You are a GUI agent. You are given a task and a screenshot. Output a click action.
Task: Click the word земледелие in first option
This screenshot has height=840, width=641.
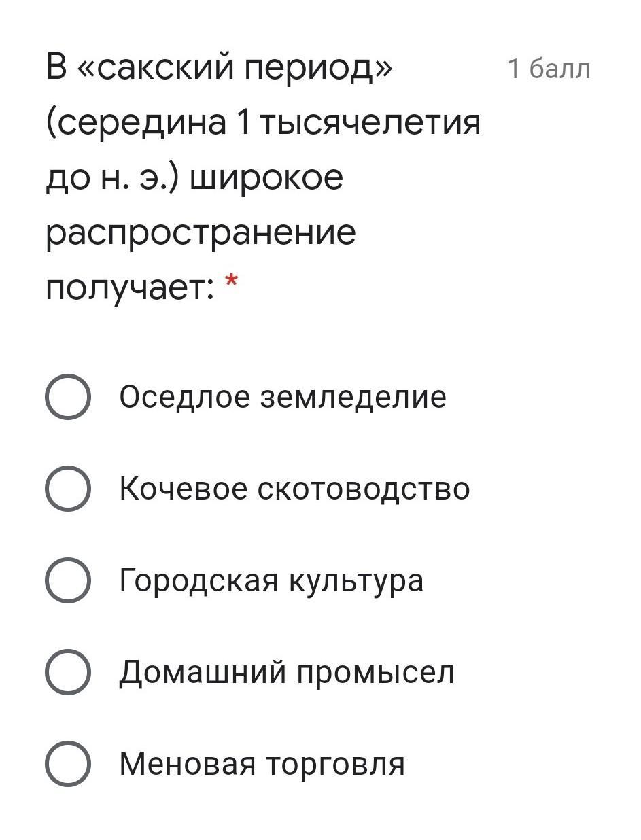[354, 397]
